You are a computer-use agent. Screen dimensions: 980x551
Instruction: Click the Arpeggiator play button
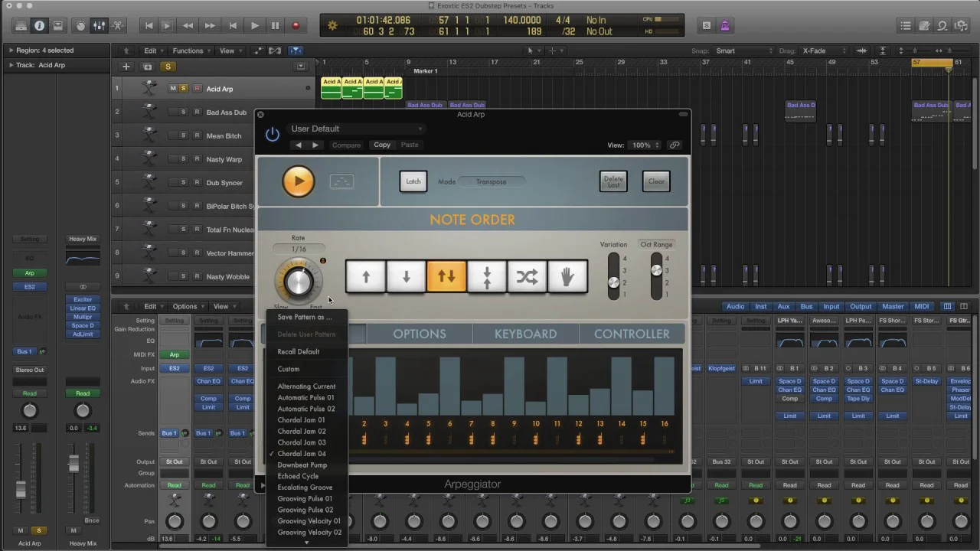pyautogui.click(x=298, y=182)
